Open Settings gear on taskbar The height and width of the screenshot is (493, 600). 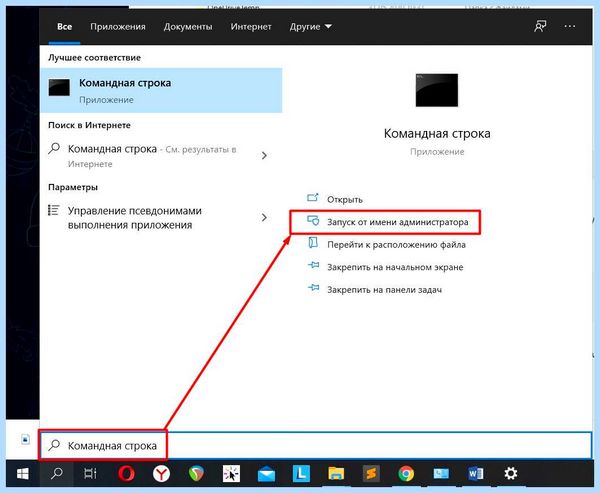pyautogui.click(x=510, y=474)
